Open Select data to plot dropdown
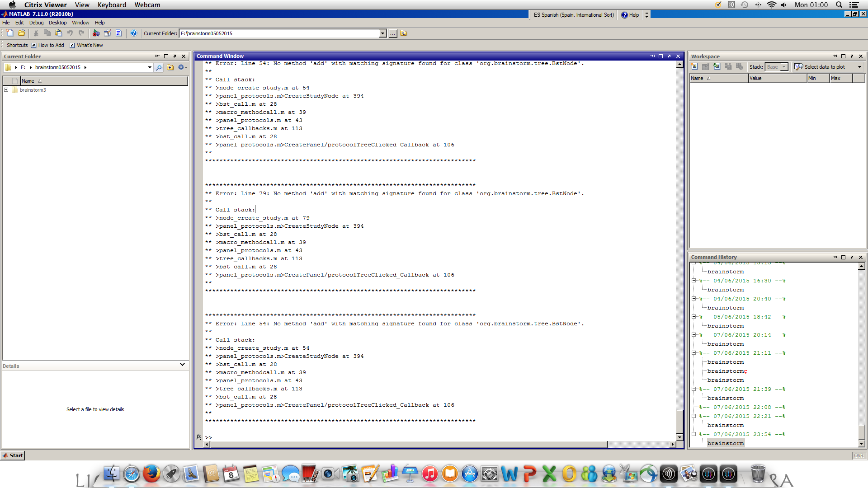This screenshot has height=488, width=868. pos(859,67)
